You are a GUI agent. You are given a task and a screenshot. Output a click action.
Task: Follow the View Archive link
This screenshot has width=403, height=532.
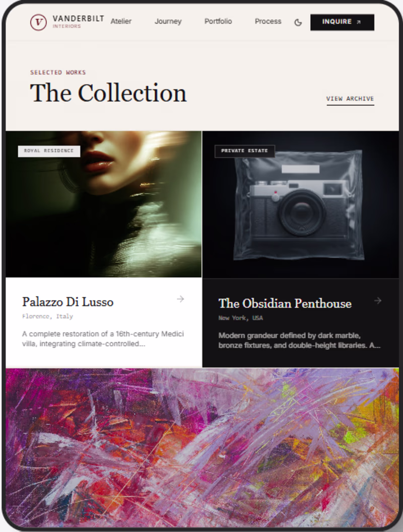(x=350, y=99)
